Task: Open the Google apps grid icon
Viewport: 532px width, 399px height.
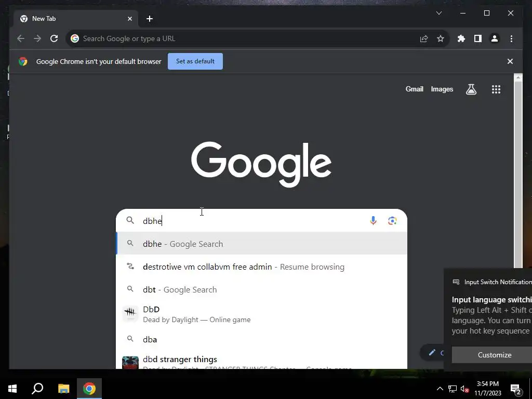Action: [x=496, y=89]
